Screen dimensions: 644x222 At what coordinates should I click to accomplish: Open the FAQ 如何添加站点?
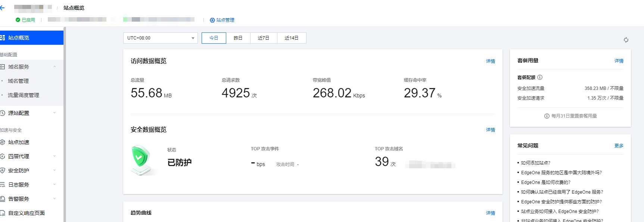(x=535, y=163)
